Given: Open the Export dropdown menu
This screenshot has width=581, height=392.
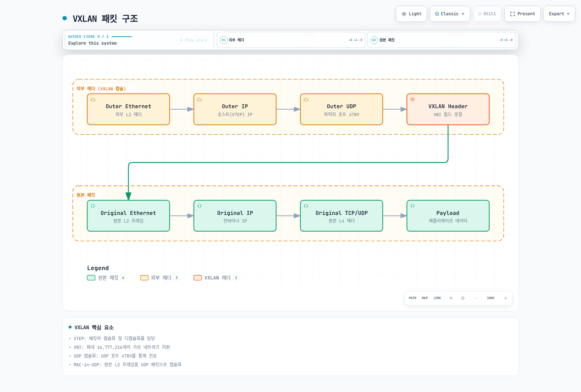Looking at the screenshot, I should (x=559, y=14).
